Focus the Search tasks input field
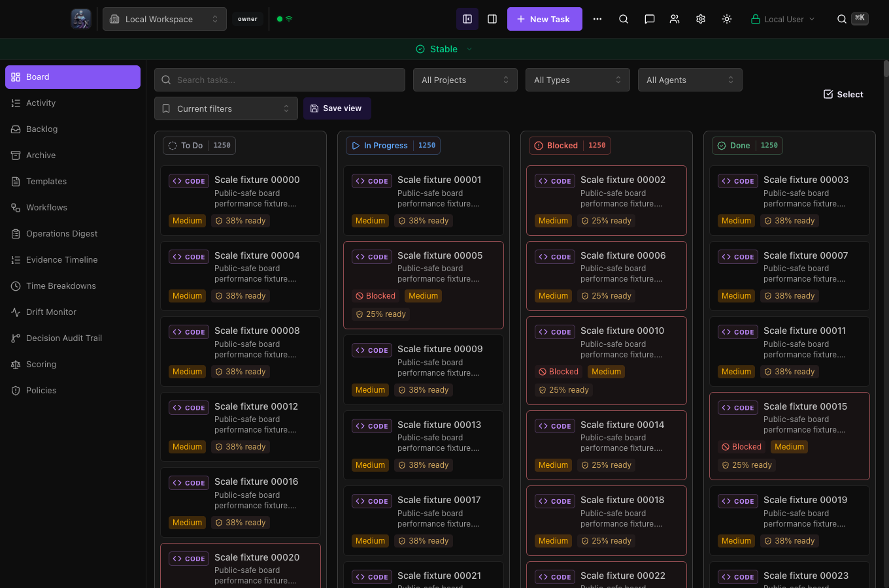This screenshot has width=889, height=588. pos(280,80)
